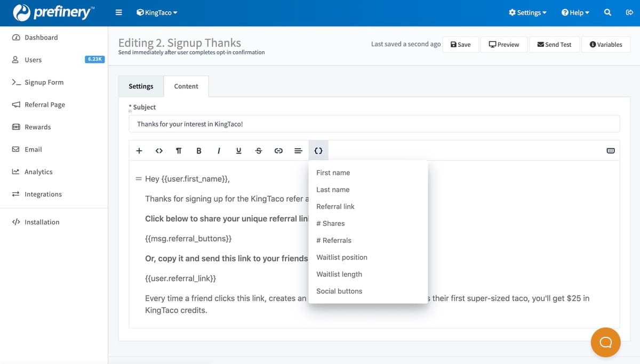The width and height of the screenshot is (640, 364).
Task: Click the variables curly braces icon
Action: [318, 151]
